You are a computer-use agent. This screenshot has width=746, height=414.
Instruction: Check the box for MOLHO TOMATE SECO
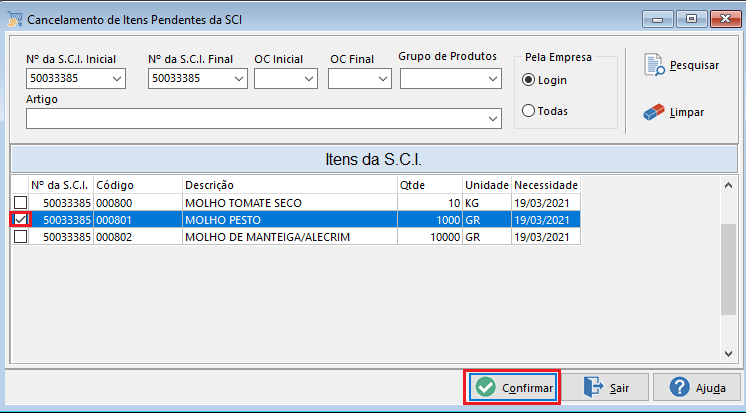20,202
